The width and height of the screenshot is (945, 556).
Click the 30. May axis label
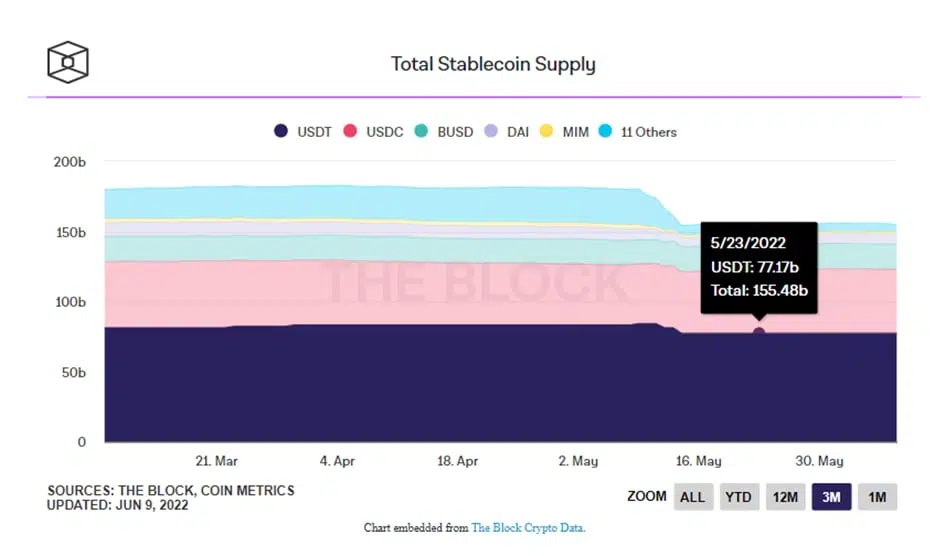point(819,461)
